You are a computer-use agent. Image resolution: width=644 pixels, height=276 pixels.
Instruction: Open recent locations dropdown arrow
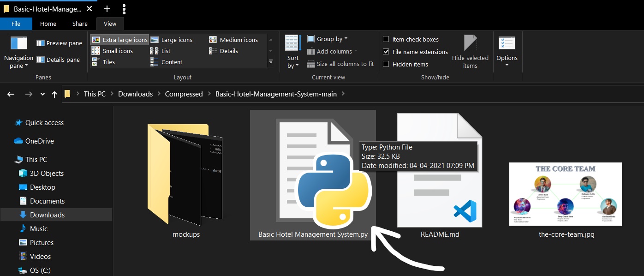(x=42, y=94)
